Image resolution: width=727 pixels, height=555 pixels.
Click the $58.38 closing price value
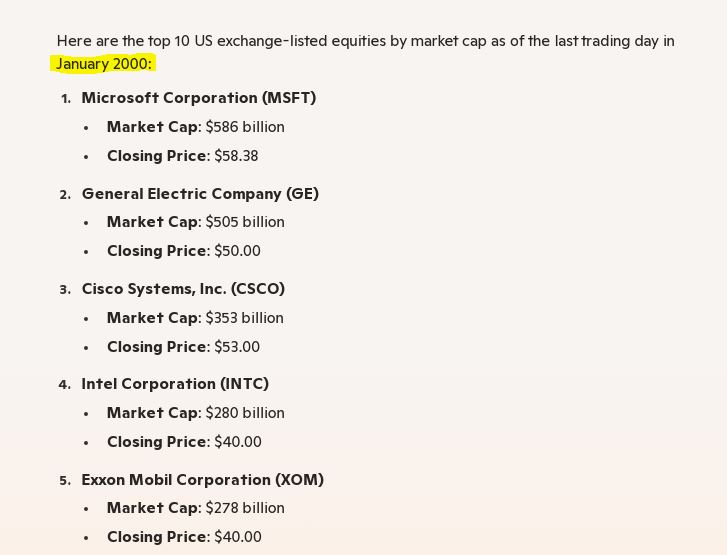(x=236, y=156)
